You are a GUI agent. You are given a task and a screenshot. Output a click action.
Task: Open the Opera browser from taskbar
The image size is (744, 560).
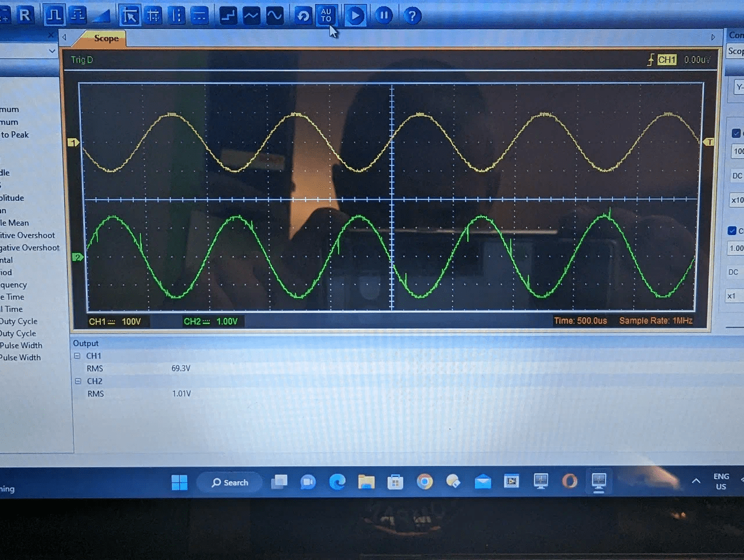[x=570, y=481]
